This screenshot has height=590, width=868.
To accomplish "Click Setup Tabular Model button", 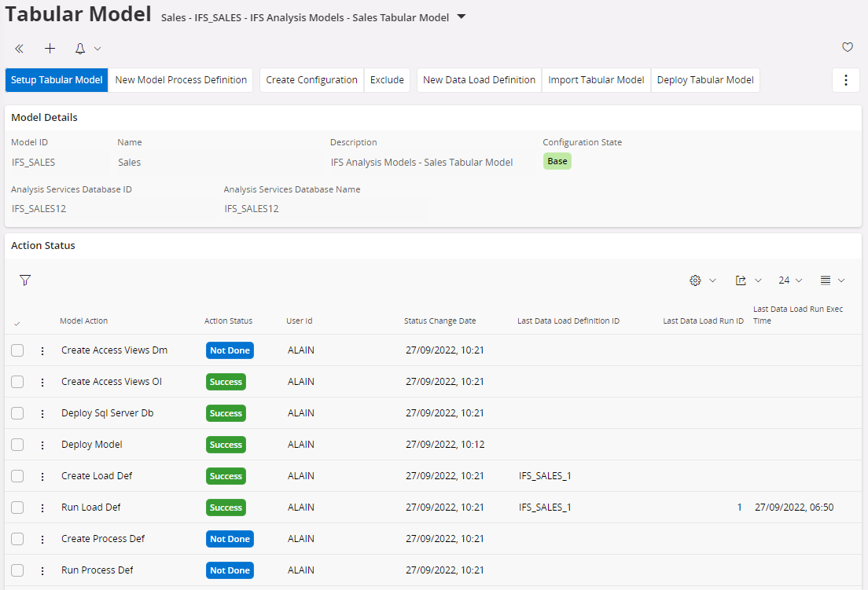I will [x=57, y=80].
